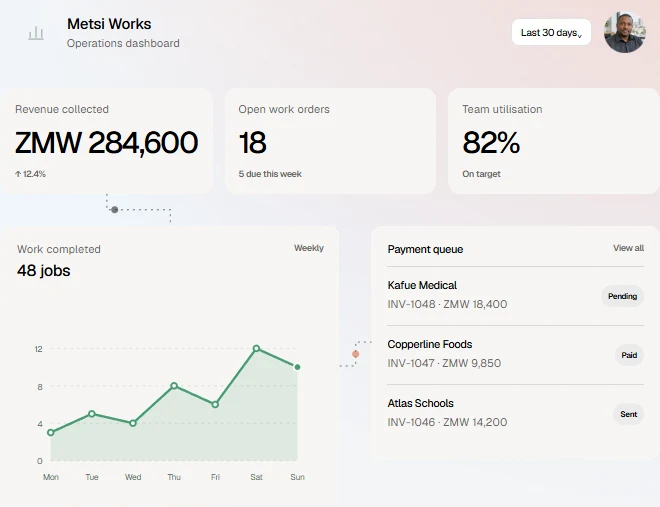Select the Tuesday data point on chart

coord(92,414)
